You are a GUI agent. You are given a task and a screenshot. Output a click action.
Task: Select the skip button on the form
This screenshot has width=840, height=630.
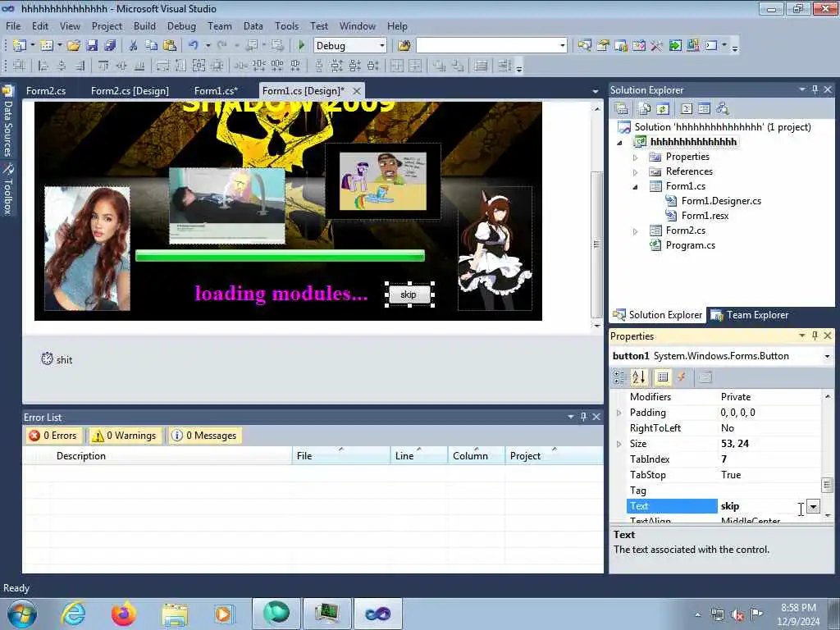coord(409,294)
